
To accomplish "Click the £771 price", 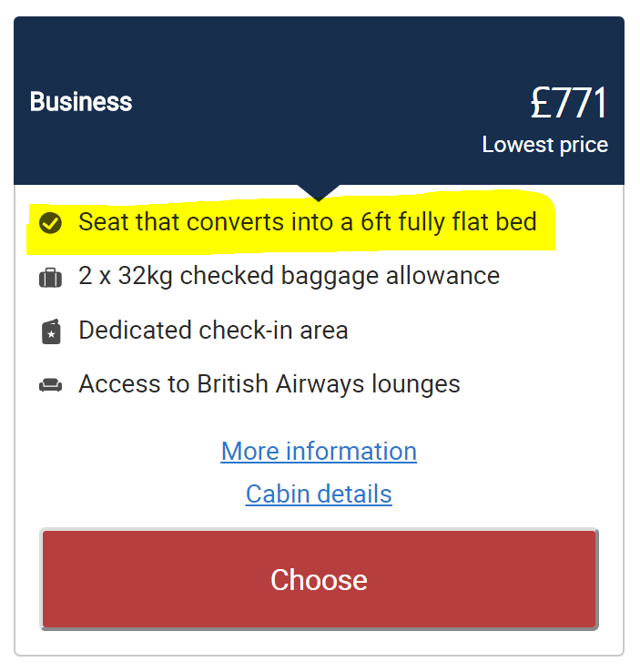I will 568,103.
